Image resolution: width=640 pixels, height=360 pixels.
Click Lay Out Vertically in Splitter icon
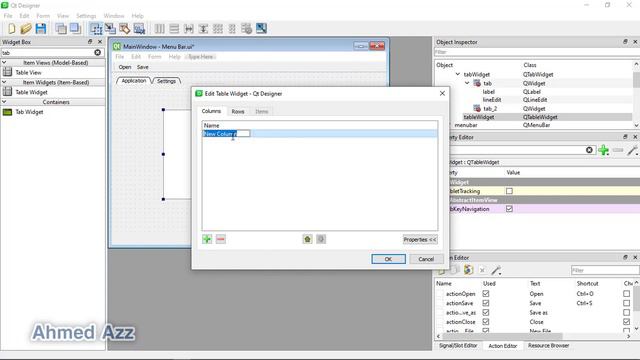tap(203, 29)
